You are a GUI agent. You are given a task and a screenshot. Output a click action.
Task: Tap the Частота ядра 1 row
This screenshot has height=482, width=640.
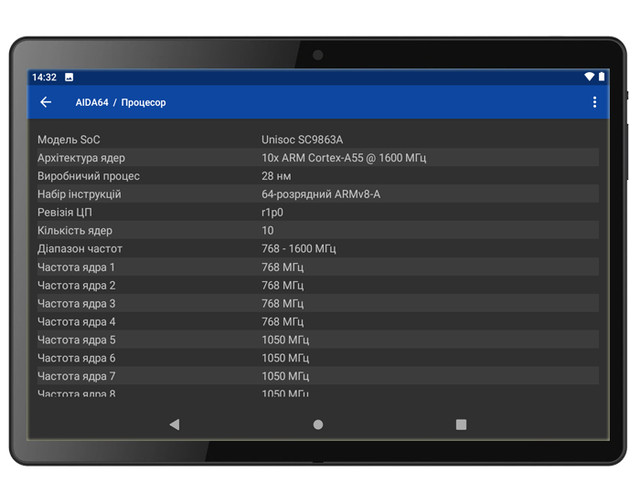318,267
